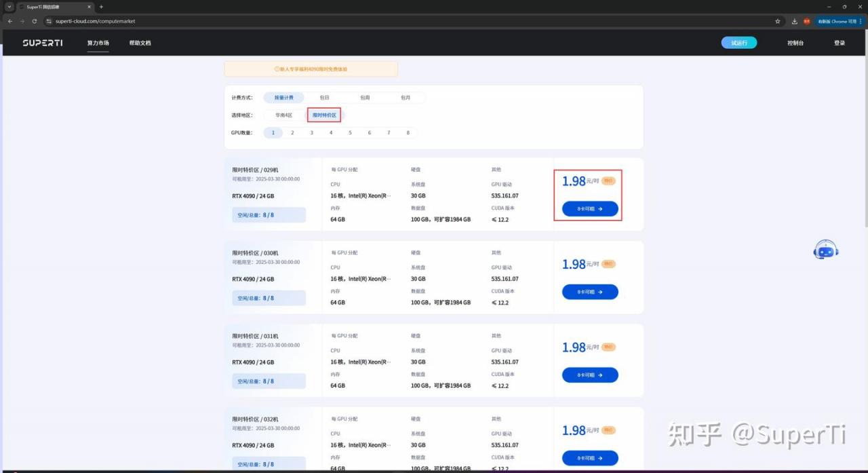Click the 试运行 button
This screenshot has width=868, height=473.
pos(739,43)
